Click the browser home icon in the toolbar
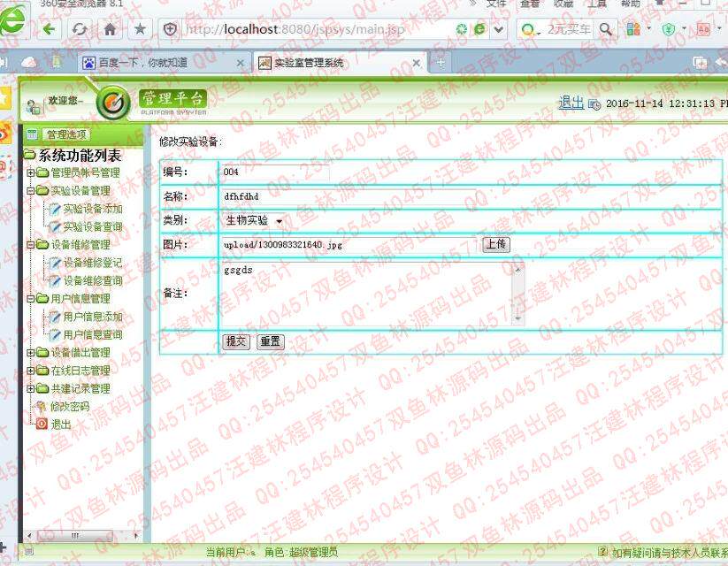The image size is (728, 566). tap(108, 28)
